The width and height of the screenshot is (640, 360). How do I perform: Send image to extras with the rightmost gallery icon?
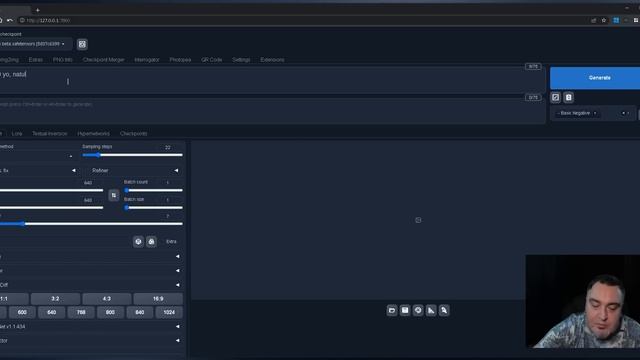coord(444,311)
